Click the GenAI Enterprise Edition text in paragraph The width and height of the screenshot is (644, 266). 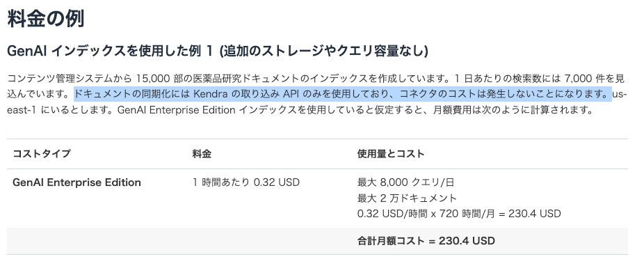click(x=176, y=110)
